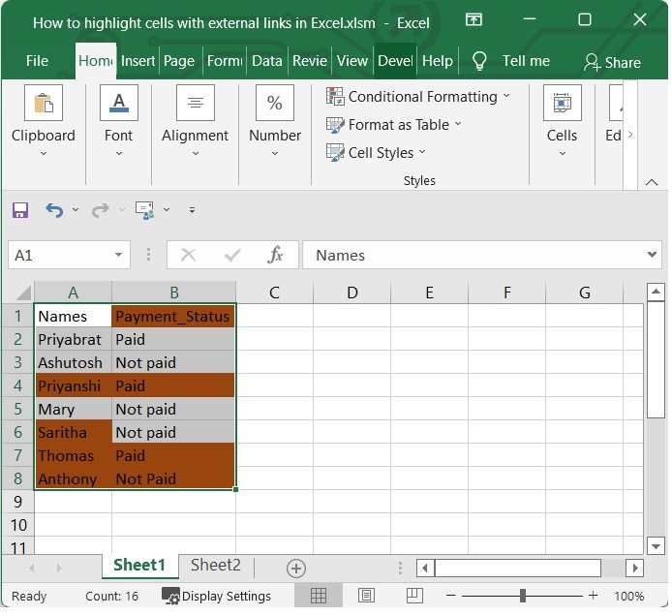Screen dimensions: 672x616
Task: Open the Data ribbon tab
Action: (x=266, y=60)
